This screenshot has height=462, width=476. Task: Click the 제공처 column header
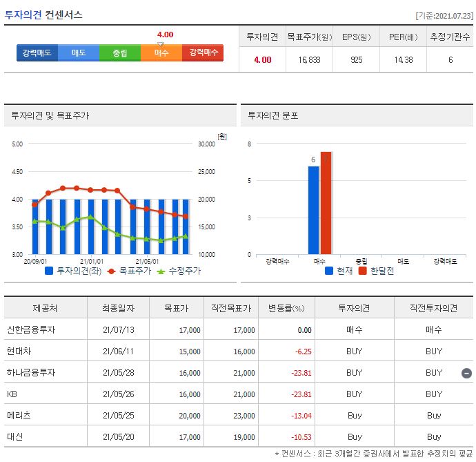(x=46, y=308)
